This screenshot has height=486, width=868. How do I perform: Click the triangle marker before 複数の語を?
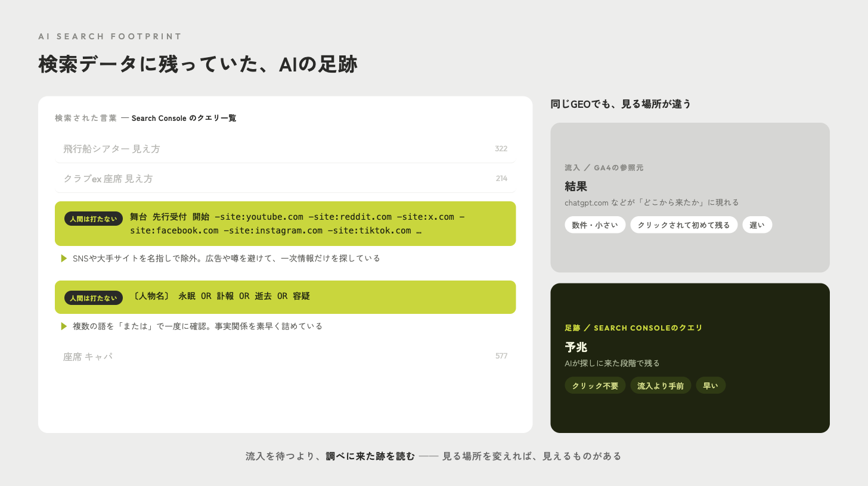click(64, 326)
